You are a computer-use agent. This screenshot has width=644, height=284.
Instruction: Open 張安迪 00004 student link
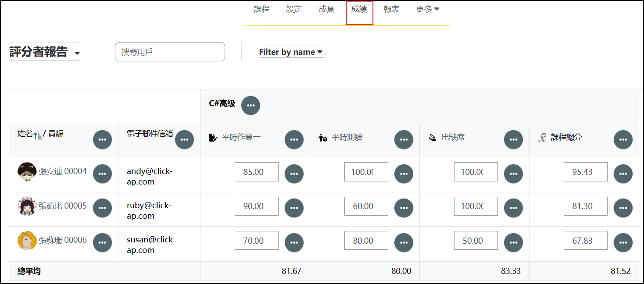[63, 171]
